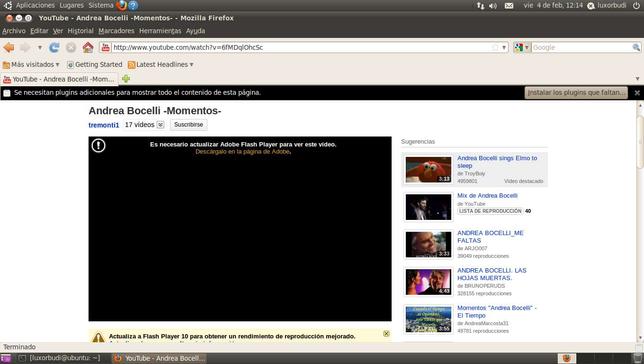Open Andrea Bocelli sings Elmo to sleep link
Image resolution: width=644 pixels, height=364 pixels.
point(497,162)
